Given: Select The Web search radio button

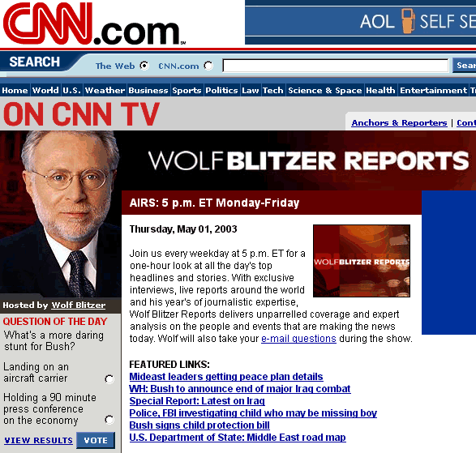Looking at the screenshot, I should pos(144,66).
